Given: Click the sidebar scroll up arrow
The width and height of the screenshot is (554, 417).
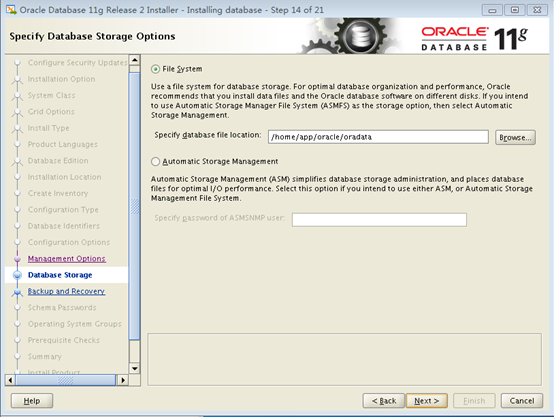Looking at the screenshot, I should click(135, 60).
